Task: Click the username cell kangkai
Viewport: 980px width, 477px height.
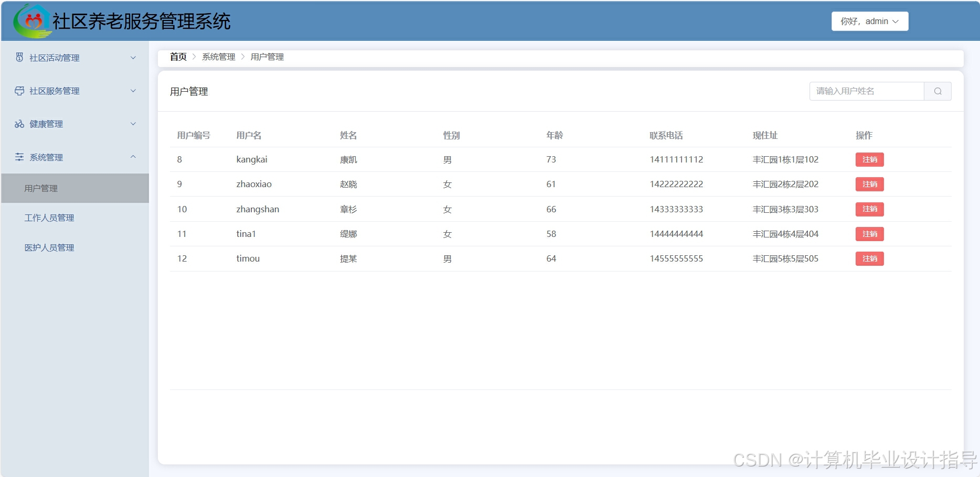Action: tap(252, 159)
